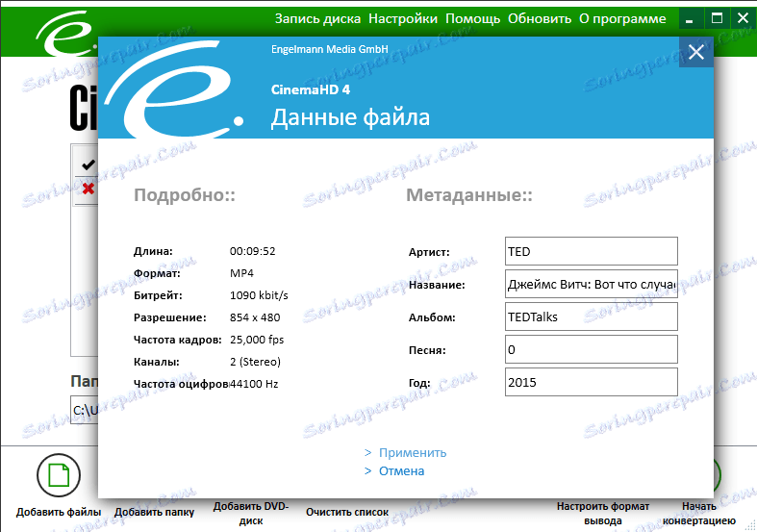Click the Добавить DVD-диск button
The width and height of the screenshot is (757, 532).
click(250, 514)
